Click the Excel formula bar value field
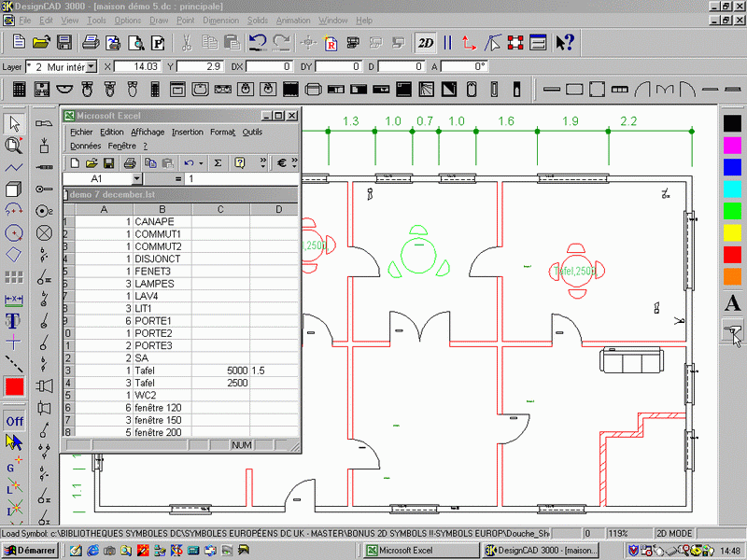 point(242,178)
